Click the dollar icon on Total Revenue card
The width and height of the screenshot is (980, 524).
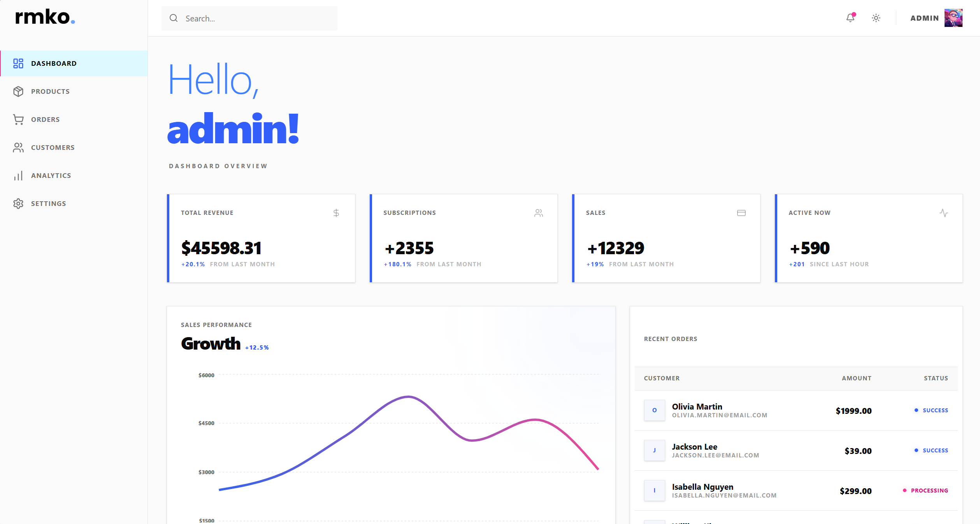pyautogui.click(x=336, y=213)
